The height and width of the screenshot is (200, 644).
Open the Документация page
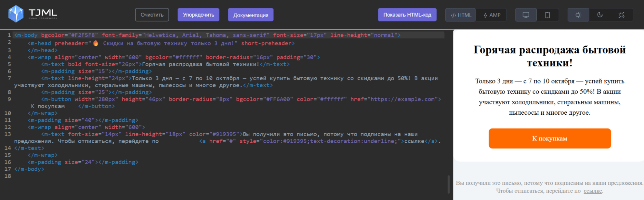251,15
